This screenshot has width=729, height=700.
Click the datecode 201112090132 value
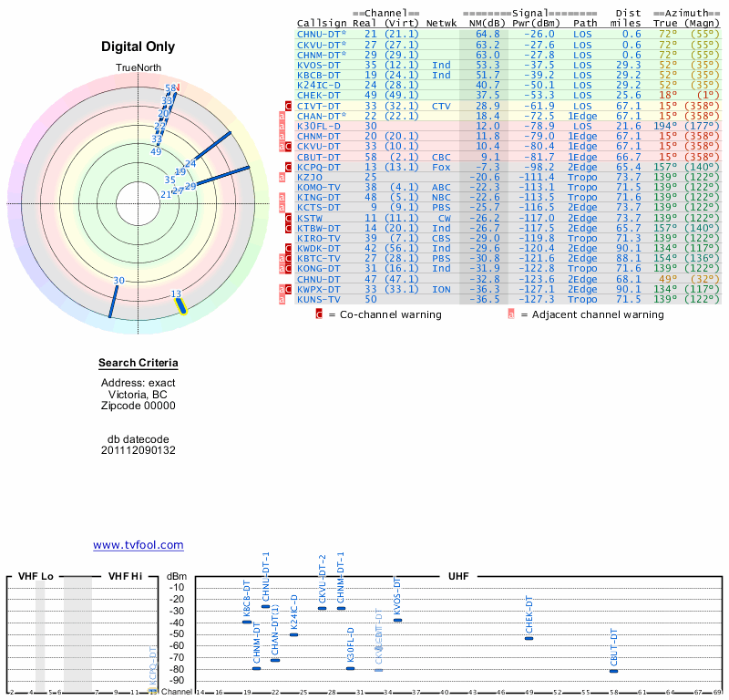pos(139,450)
